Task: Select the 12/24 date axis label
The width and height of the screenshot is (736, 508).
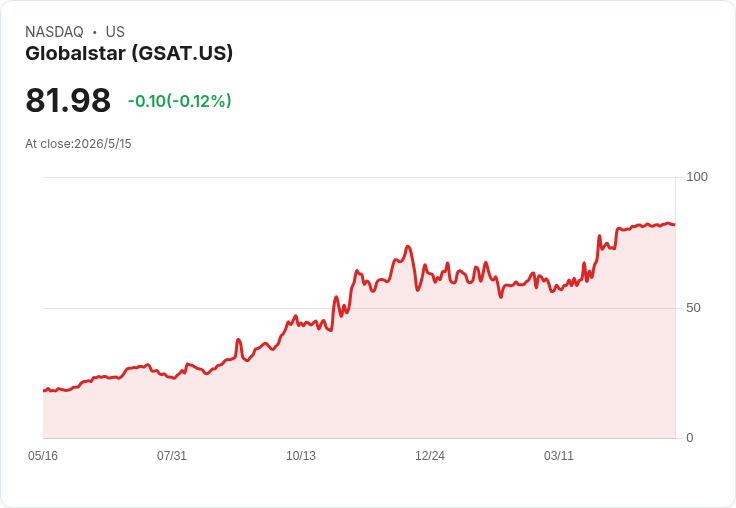Action: tap(429, 456)
